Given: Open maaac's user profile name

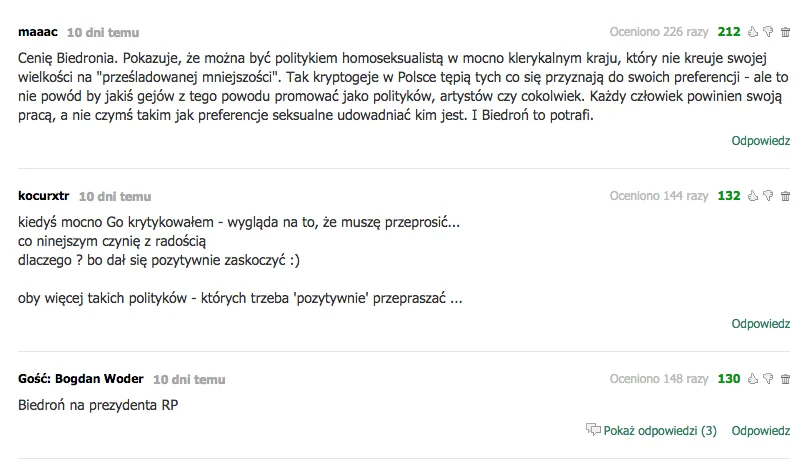Looking at the screenshot, I should [38, 32].
